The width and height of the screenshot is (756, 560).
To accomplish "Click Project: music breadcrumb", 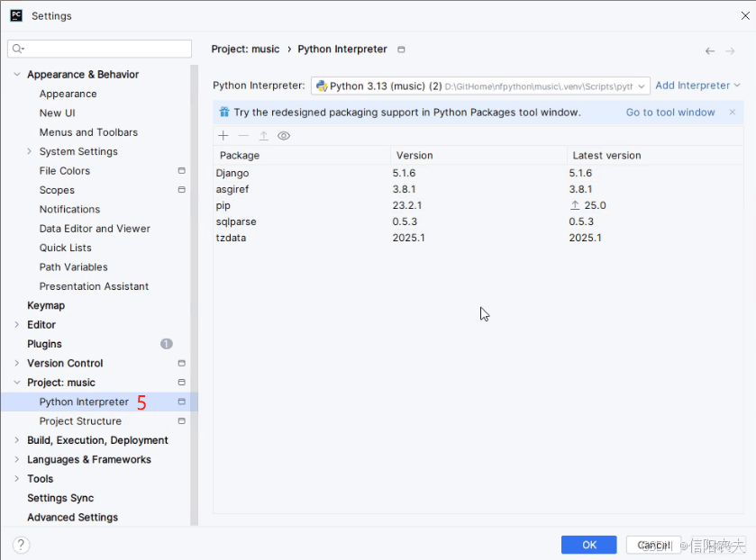I will (245, 50).
